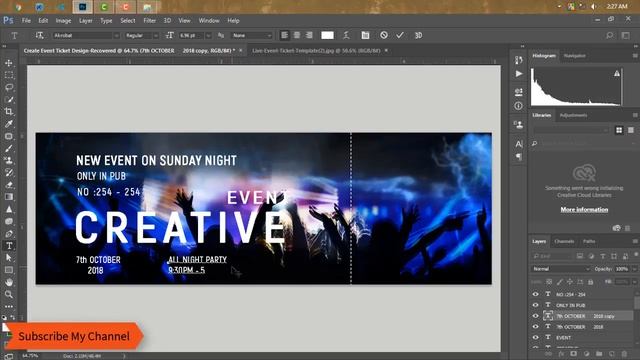Right align text in options bar

(x=309, y=36)
